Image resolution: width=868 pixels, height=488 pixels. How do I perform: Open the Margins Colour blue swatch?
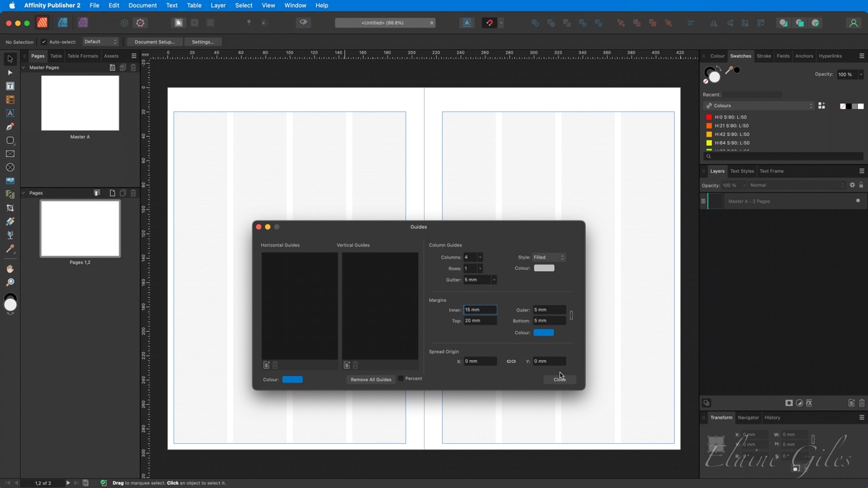click(x=544, y=333)
